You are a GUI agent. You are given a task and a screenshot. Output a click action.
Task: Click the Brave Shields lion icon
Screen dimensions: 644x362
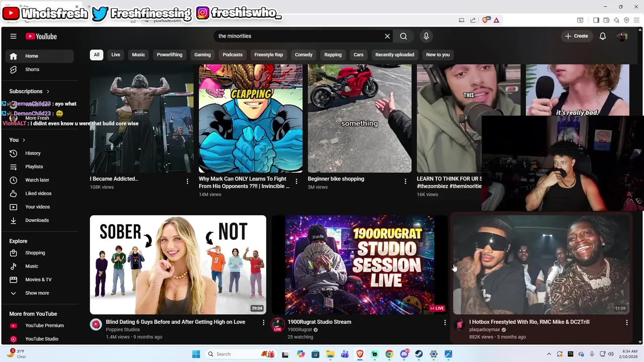pyautogui.click(x=486, y=20)
